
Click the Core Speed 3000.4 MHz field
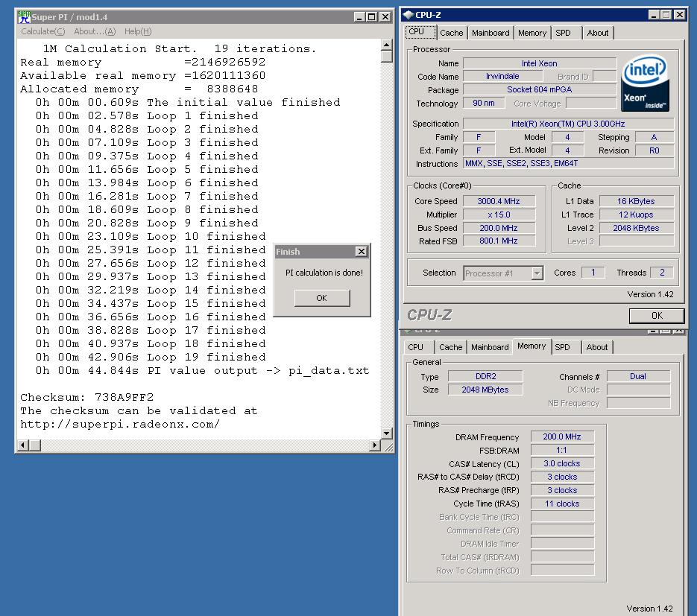pyautogui.click(x=499, y=201)
